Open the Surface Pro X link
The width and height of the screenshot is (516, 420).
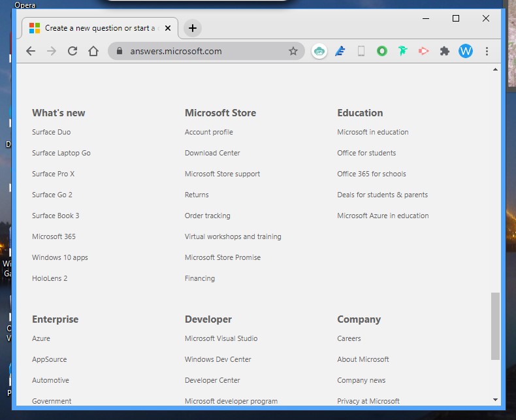click(54, 174)
